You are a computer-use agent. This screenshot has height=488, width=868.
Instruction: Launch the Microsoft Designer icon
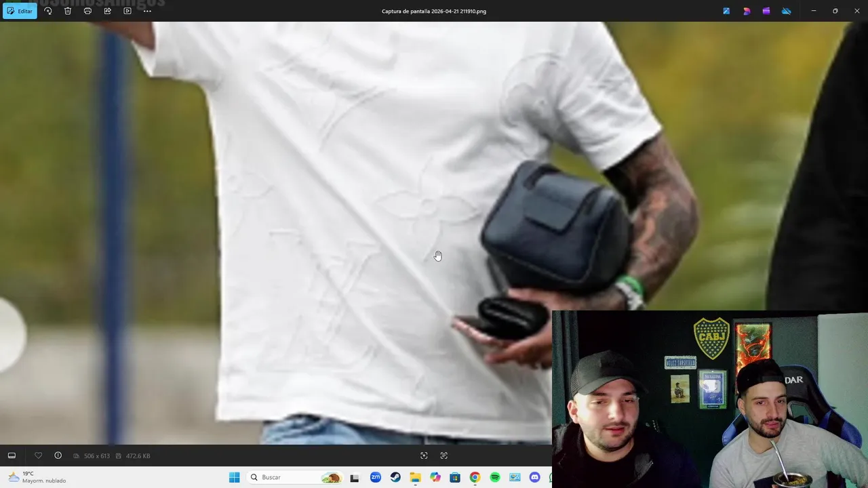(747, 11)
